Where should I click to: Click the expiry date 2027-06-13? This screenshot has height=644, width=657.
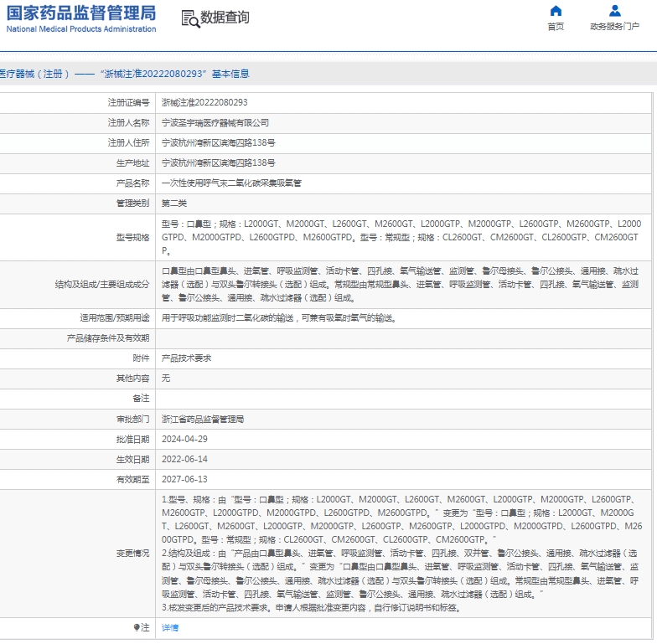(184, 479)
